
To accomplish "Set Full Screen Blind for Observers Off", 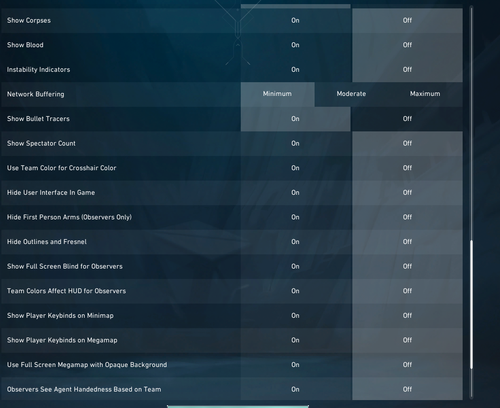I will (x=407, y=267).
